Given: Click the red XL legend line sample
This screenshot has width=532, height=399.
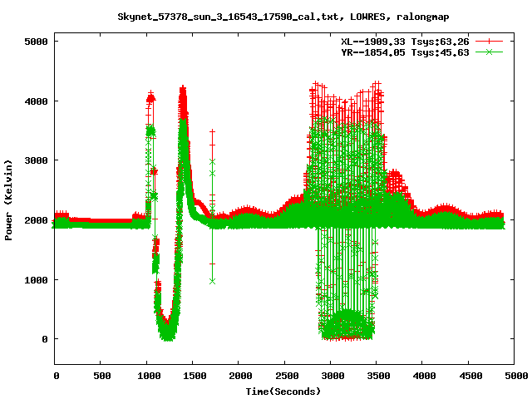Looking at the screenshot, I should (x=489, y=42).
